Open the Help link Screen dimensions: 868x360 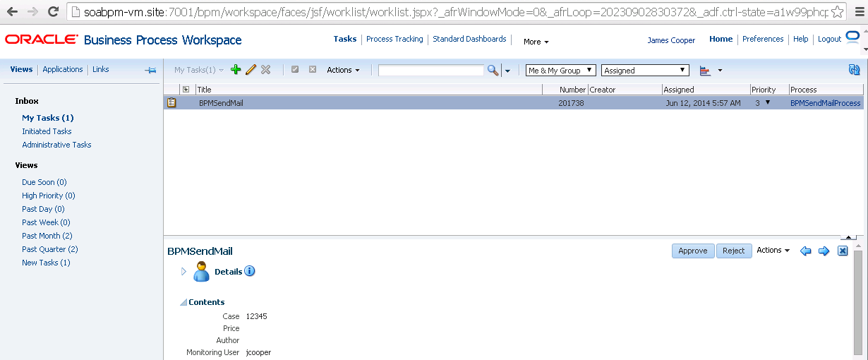800,39
